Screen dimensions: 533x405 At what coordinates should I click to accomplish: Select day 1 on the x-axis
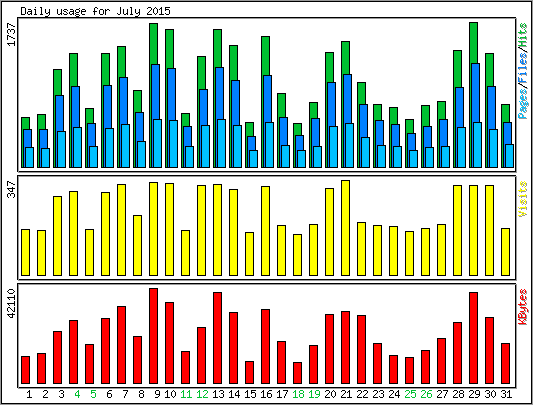point(29,394)
